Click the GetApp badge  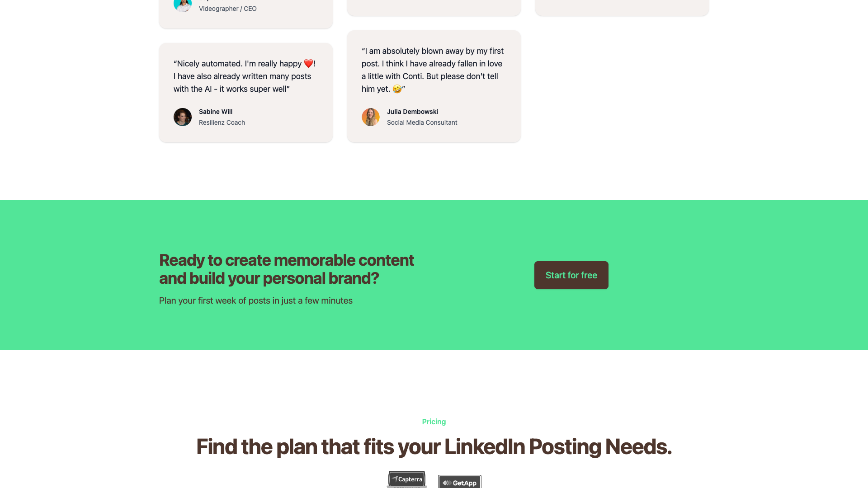click(459, 483)
